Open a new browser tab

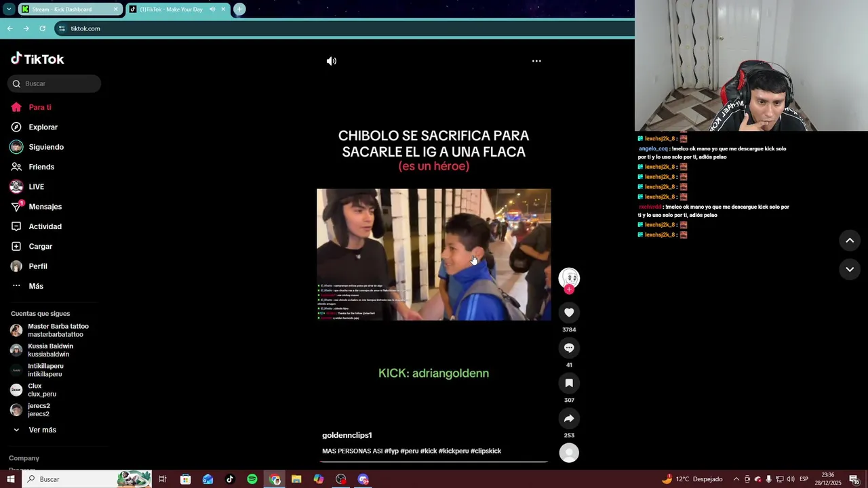[x=239, y=9]
